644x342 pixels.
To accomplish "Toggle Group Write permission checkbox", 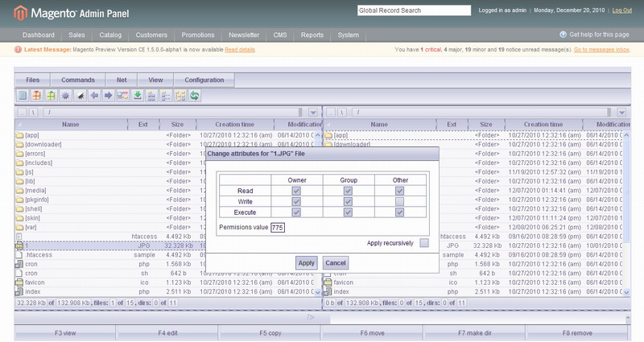I will 348,202.
